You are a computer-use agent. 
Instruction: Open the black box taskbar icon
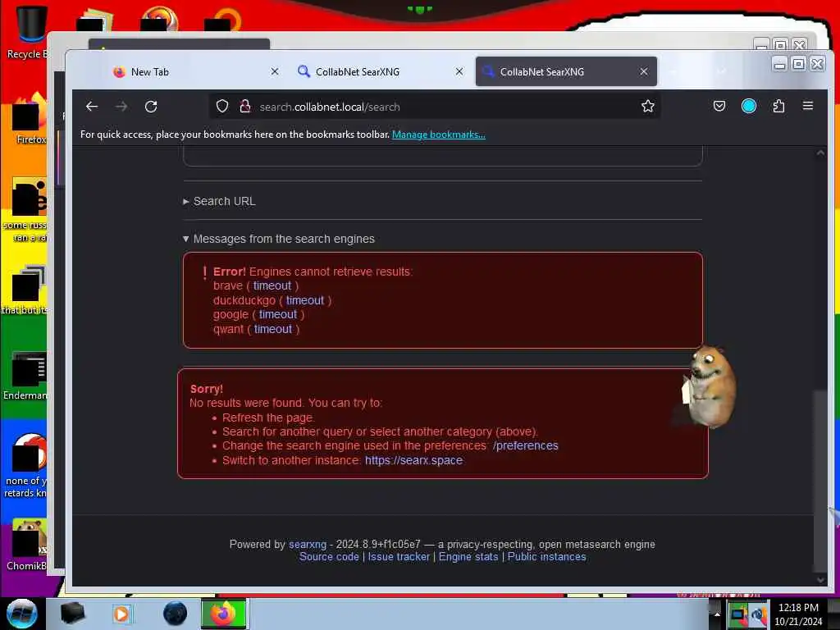tap(72, 614)
